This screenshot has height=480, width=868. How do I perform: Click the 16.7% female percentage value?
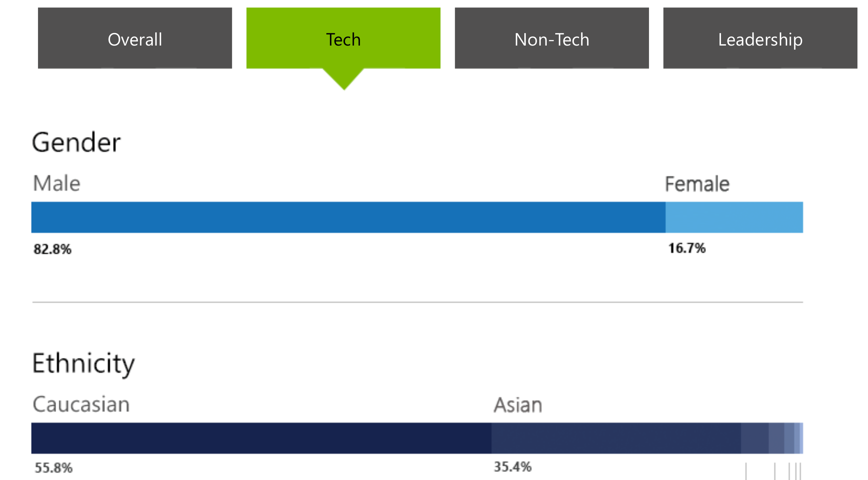(x=687, y=248)
